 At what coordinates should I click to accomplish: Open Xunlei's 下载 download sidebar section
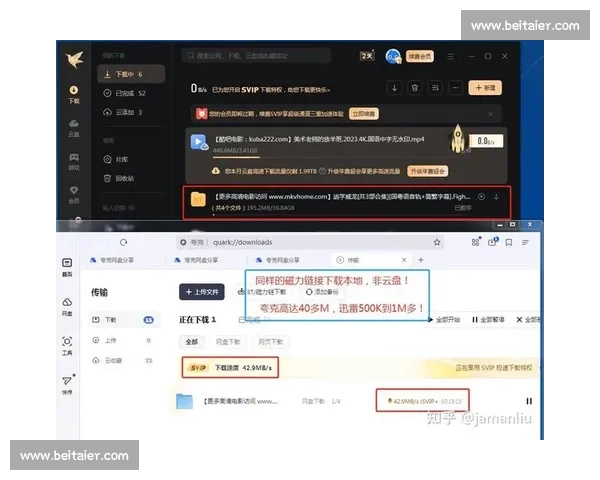coord(74,94)
